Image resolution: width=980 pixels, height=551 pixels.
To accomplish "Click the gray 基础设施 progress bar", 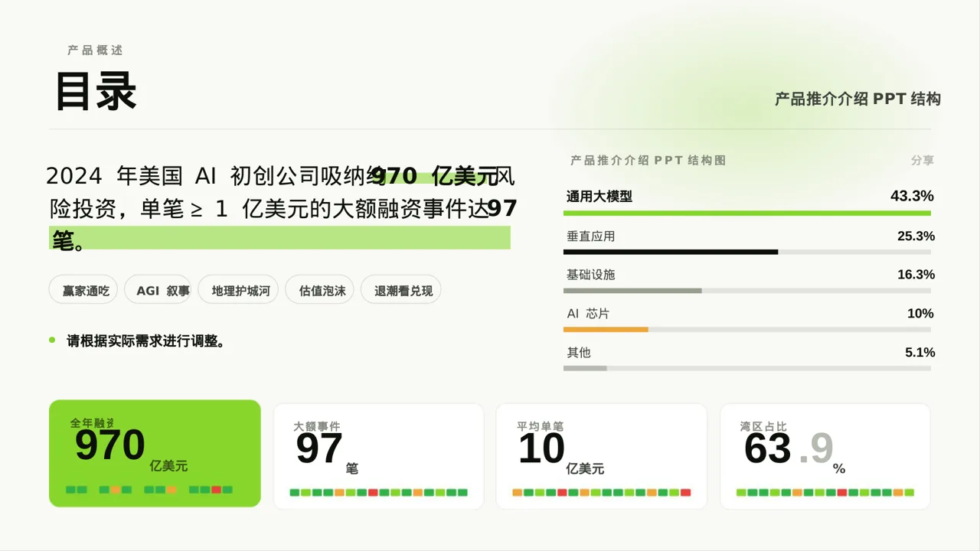I will coord(632,291).
